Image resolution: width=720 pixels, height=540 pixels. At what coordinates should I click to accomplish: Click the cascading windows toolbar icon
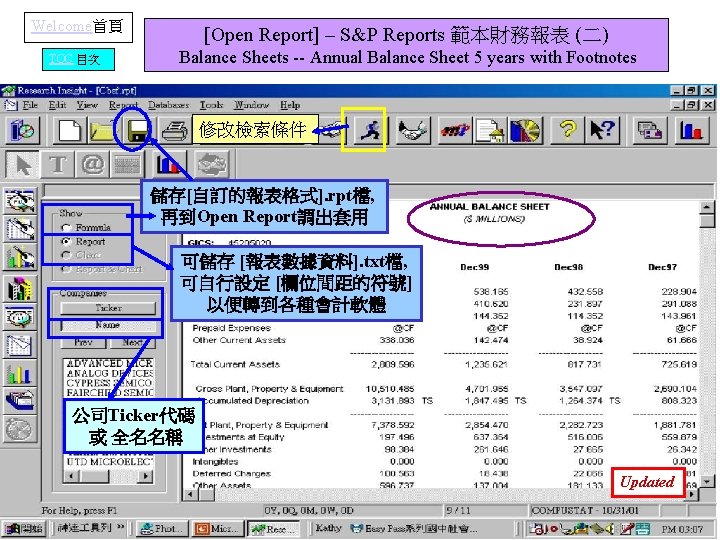pyautogui.click(x=650, y=130)
